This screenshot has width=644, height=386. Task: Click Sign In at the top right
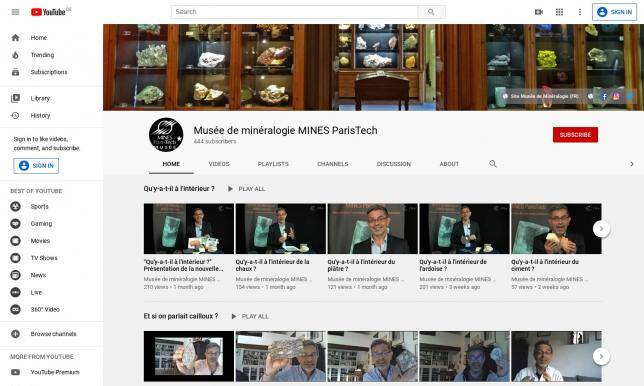point(614,12)
